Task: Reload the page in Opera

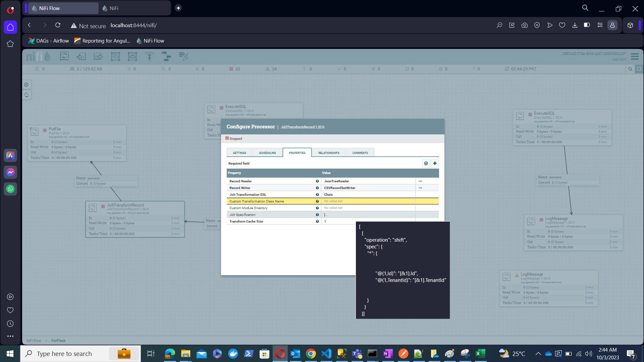Action: (x=58, y=25)
